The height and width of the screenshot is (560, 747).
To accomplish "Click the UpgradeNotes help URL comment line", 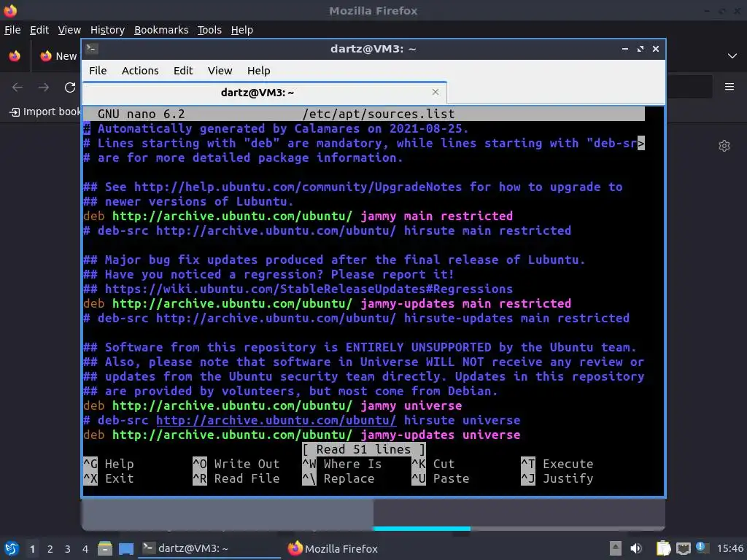I will [353, 187].
